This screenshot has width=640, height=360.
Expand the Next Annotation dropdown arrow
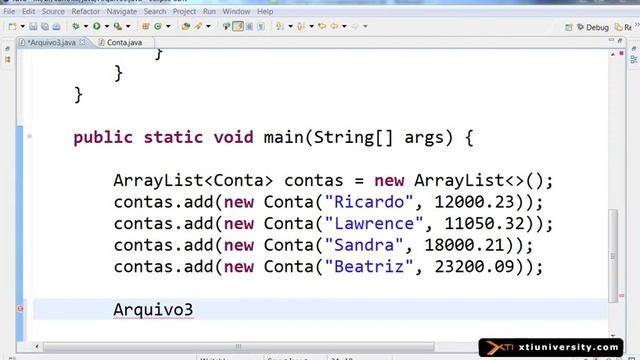click(x=291, y=27)
